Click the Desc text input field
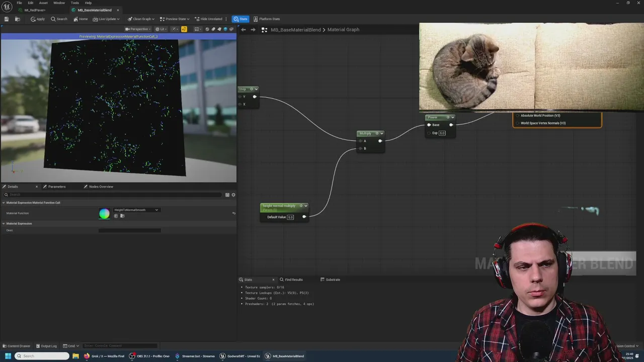 pyautogui.click(x=130, y=230)
